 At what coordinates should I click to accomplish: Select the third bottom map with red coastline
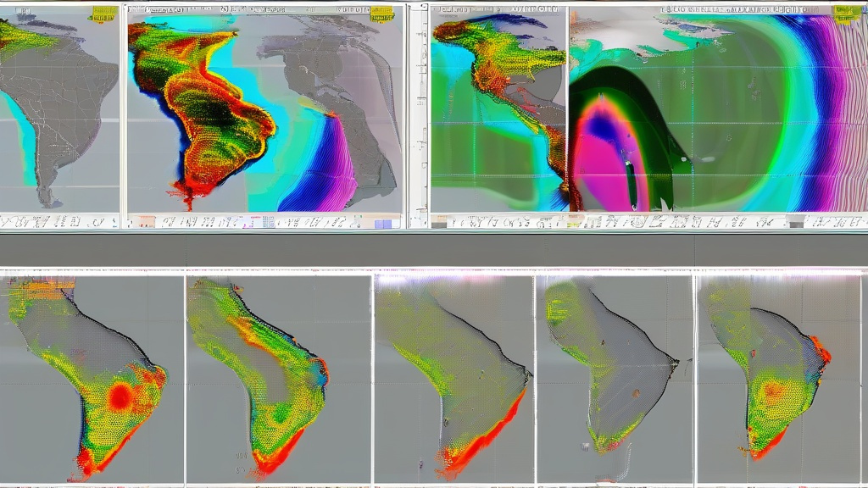pyautogui.click(x=453, y=377)
